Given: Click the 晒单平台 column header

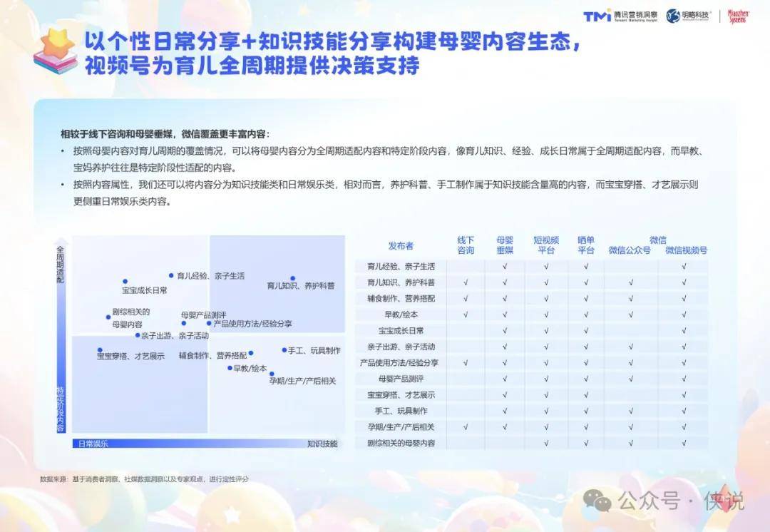Looking at the screenshot, I should point(586,245).
